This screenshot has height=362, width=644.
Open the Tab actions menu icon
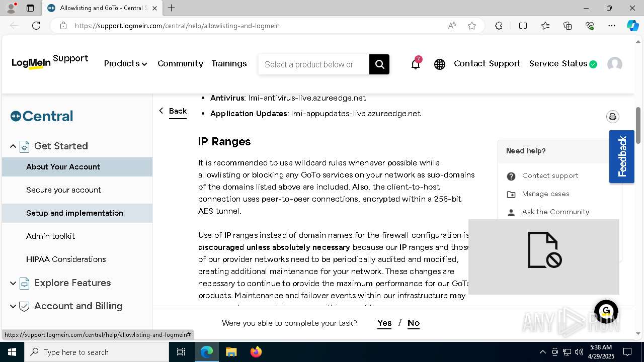point(30,8)
